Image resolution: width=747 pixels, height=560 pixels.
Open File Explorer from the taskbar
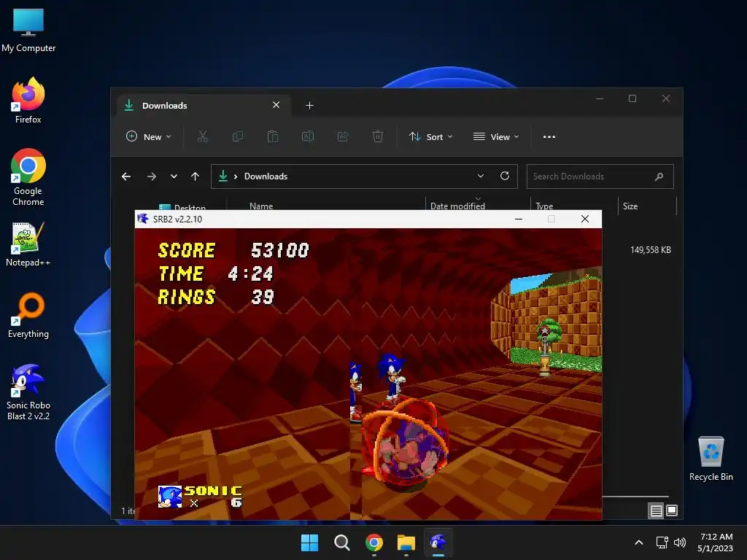click(x=406, y=542)
